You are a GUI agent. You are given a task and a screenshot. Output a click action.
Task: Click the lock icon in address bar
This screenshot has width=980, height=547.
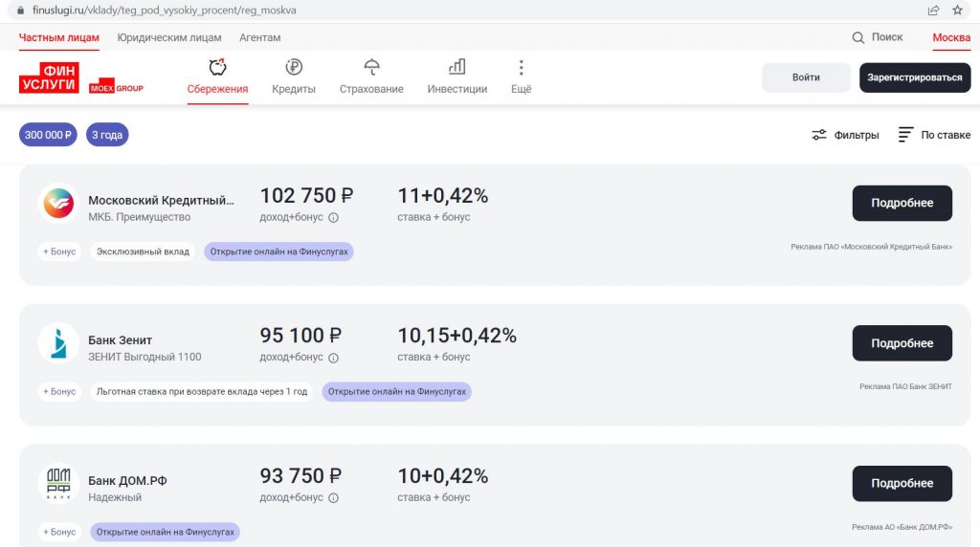[x=20, y=10]
